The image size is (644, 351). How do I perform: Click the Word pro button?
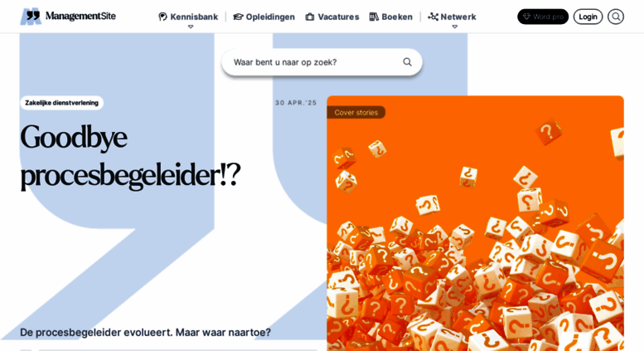coord(543,17)
